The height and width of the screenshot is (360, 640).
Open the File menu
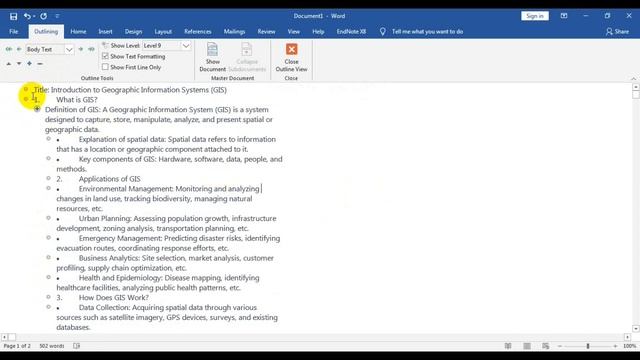tap(13, 31)
